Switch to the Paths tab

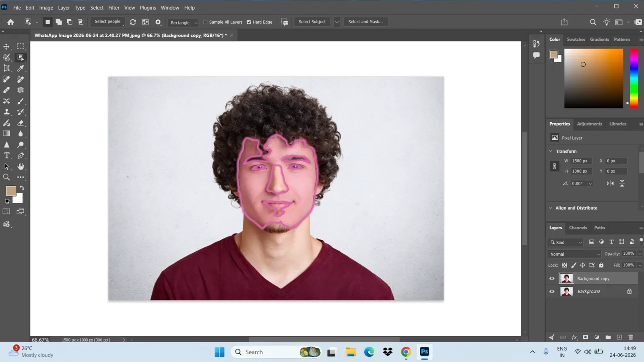click(x=599, y=228)
